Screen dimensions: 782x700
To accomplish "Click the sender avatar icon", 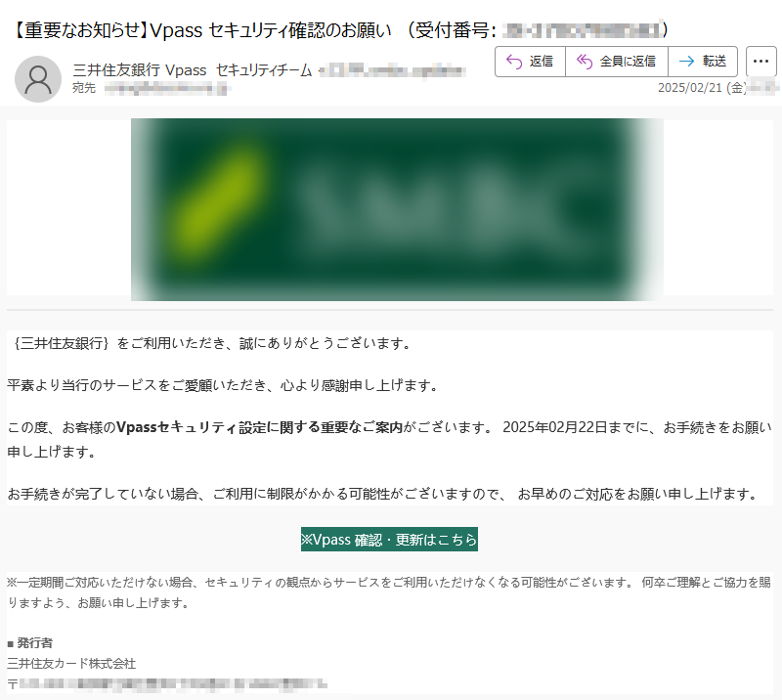I will click(38, 79).
